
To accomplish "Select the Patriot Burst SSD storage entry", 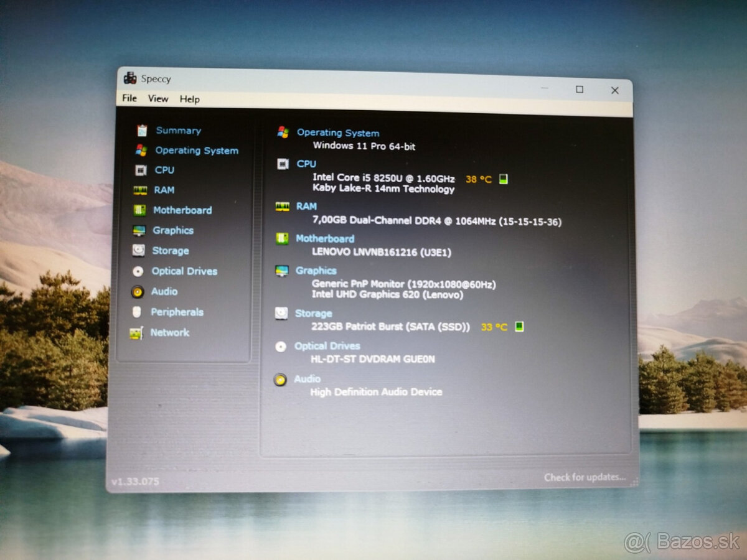I will pos(392,327).
